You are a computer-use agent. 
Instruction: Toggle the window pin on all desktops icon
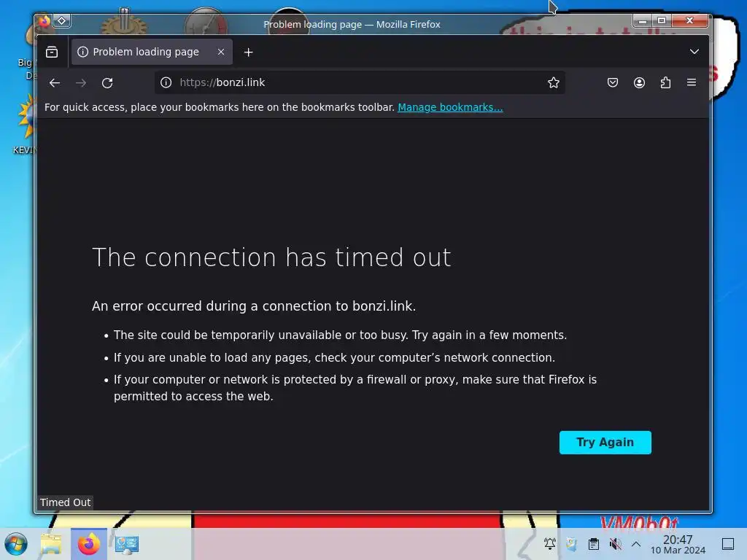coord(62,21)
